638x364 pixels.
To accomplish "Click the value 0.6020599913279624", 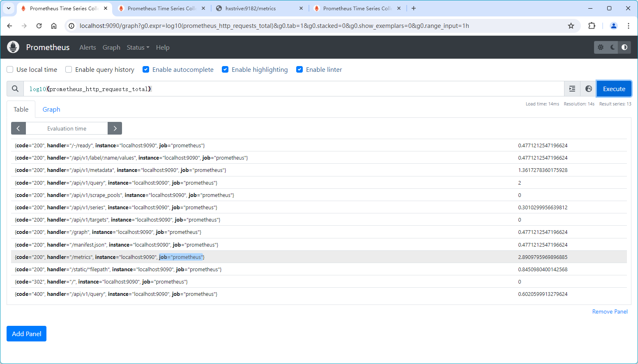I will tap(543, 294).
